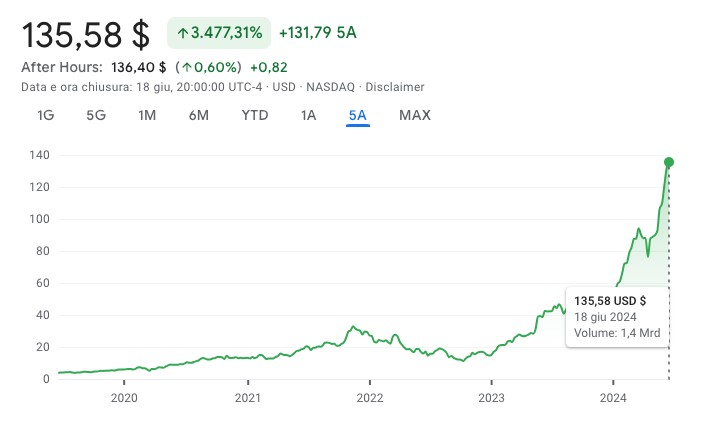This screenshot has width=705, height=421.
Task: Click the +131,79 5A change value
Action: tap(317, 33)
